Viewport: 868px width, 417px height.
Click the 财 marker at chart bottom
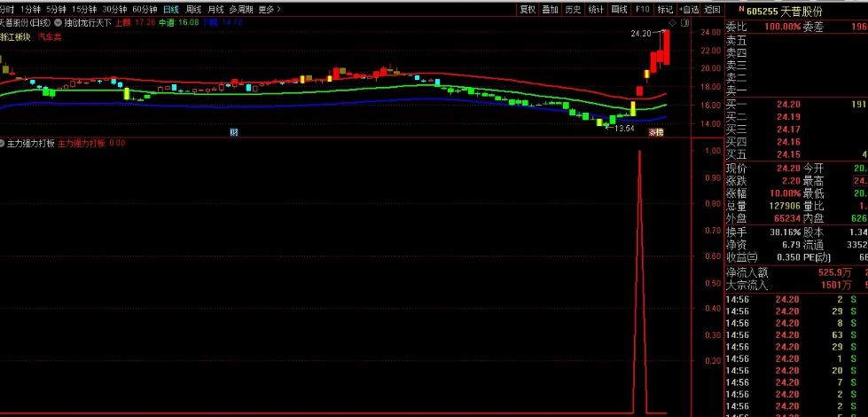[x=234, y=132]
